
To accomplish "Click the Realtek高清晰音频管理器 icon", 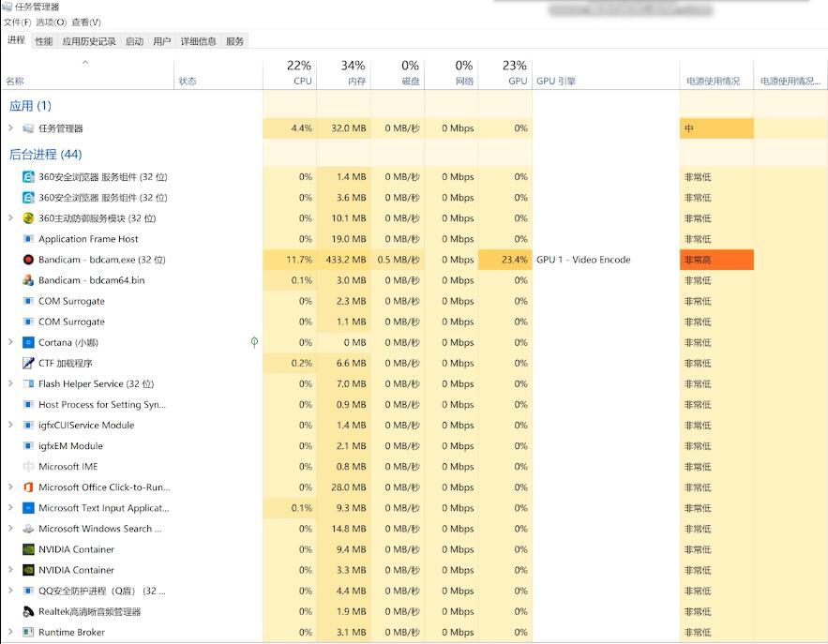I will click(28, 611).
